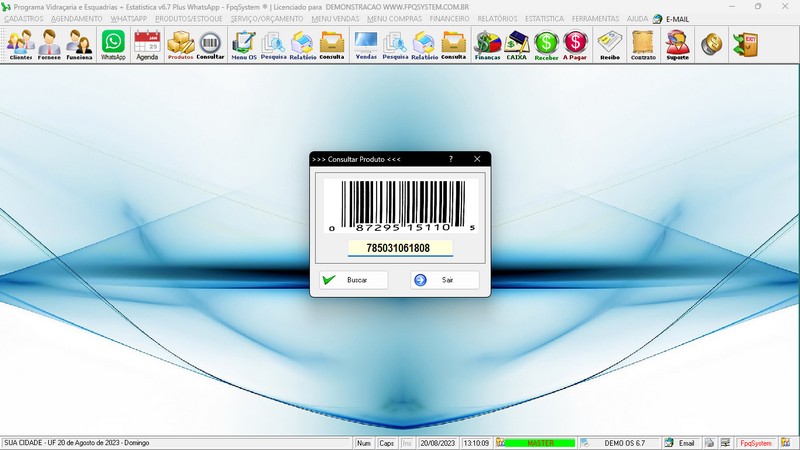800x450 pixels.
Task: Open the Vendas monitor icon
Action: coord(366,45)
